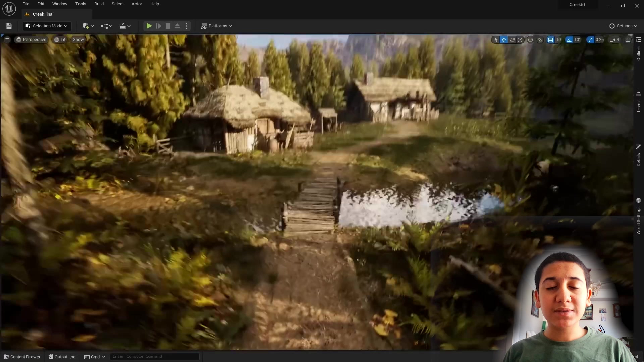Open the viewport layout grid icon

pos(628,40)
